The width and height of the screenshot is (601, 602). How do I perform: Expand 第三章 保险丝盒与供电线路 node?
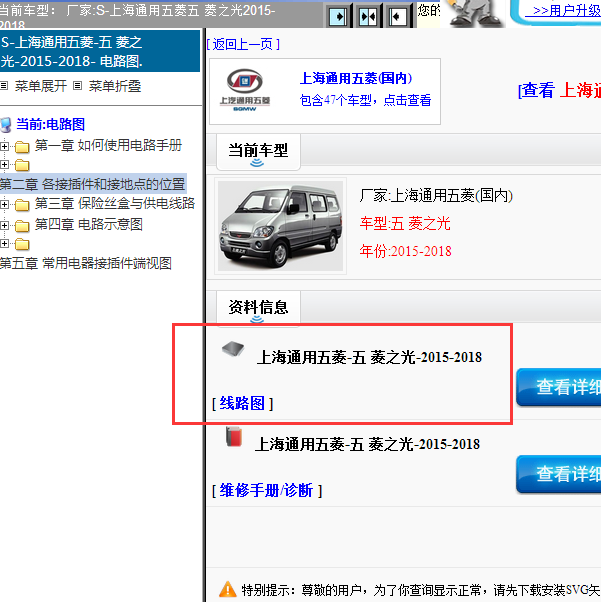pyautogui.click(x=4, y=205)
